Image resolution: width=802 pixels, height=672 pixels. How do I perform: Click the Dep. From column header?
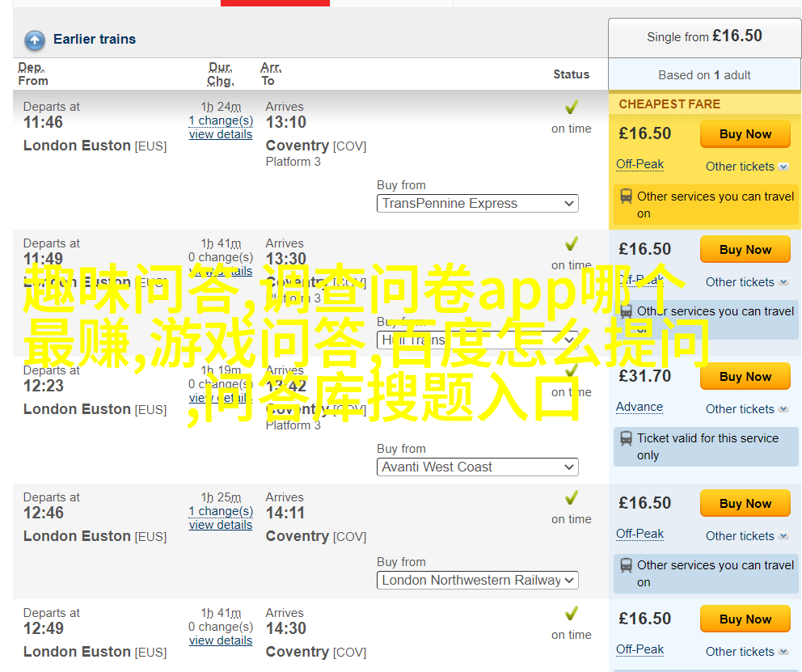[x=33, y=74]
